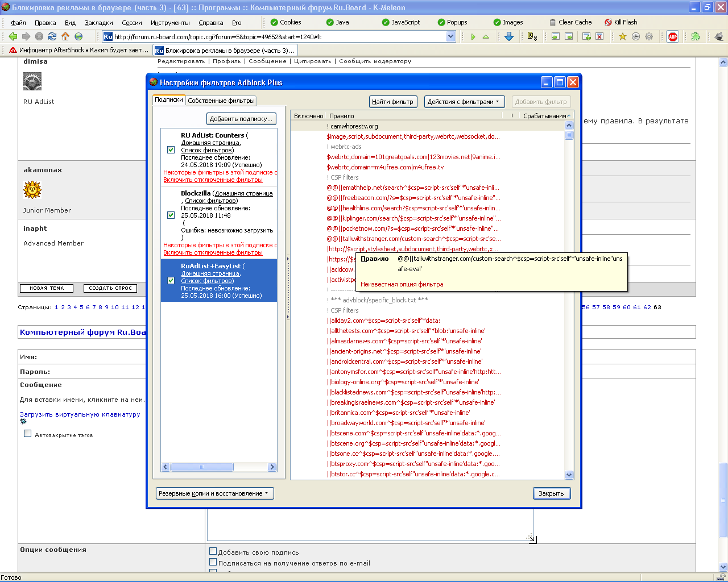The height and width of the screenshot is (582, 728).
Task: Click Включить отключенные фильтры under Blockzilla
Action: (x=213, y=252)
